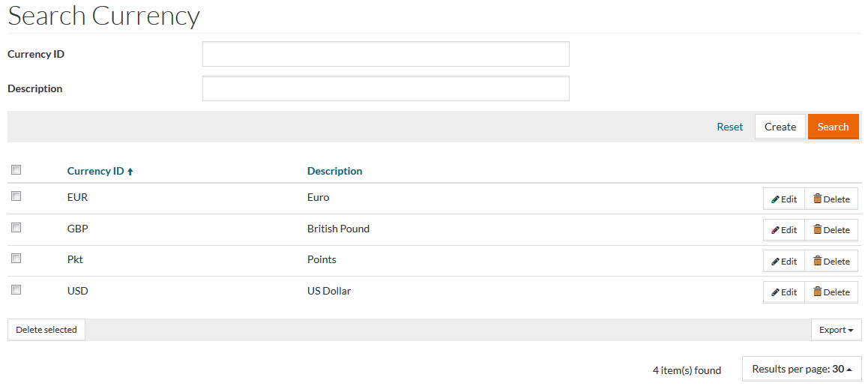Click the Create button
868x386 pixels.
(x=780, y=127)
